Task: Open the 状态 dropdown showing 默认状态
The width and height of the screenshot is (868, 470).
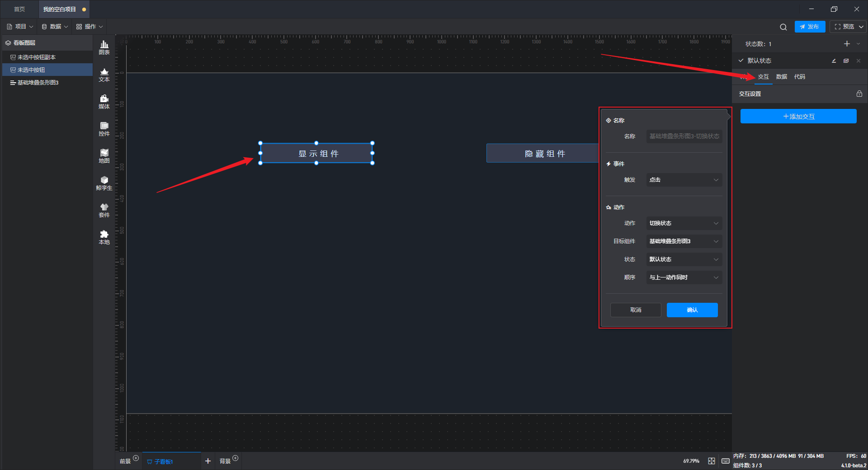Action: 684,259
